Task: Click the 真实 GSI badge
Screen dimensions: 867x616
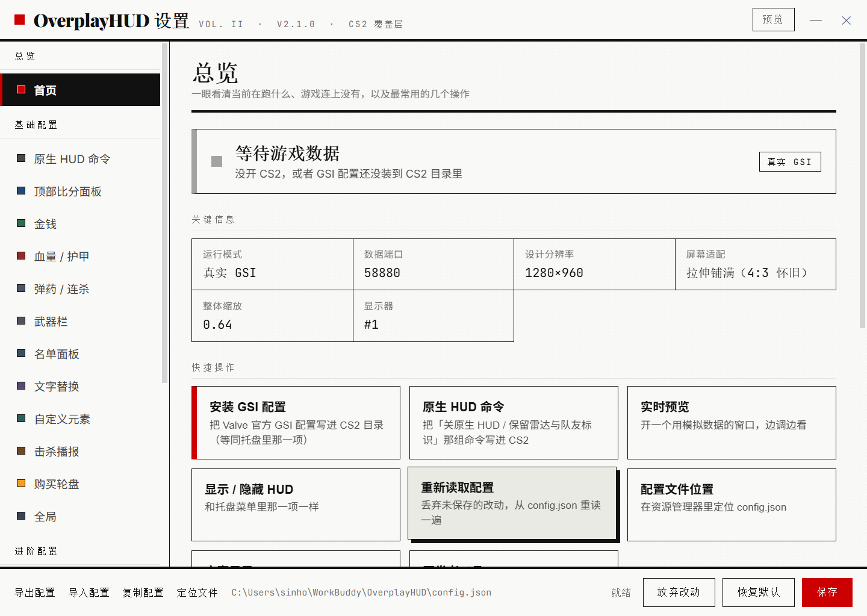Action: 790,162
